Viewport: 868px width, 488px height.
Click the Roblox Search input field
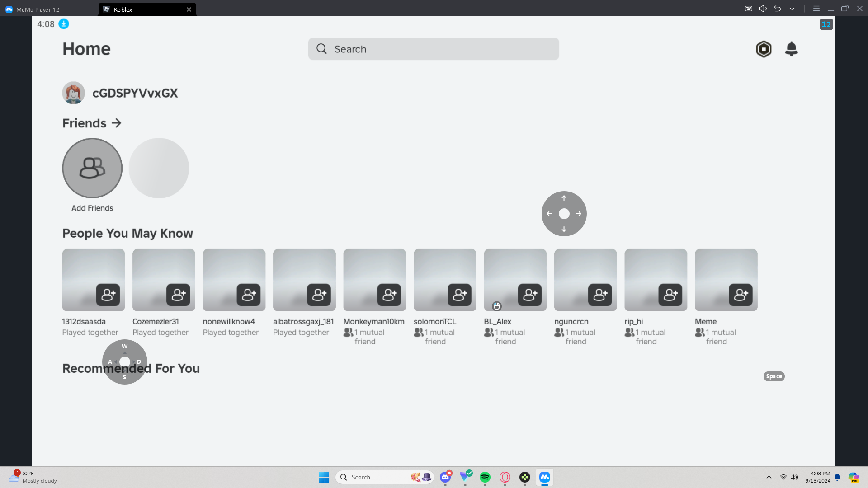434,49
